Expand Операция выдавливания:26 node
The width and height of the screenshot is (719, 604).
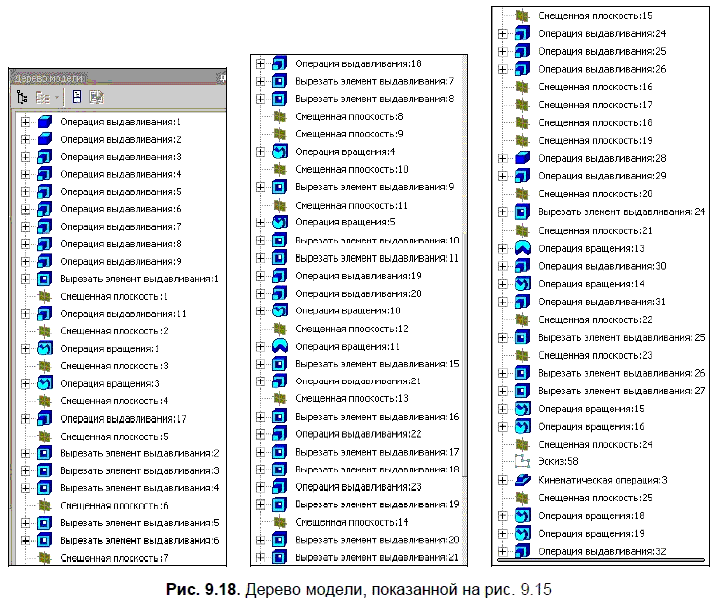(x=503, y=69)
